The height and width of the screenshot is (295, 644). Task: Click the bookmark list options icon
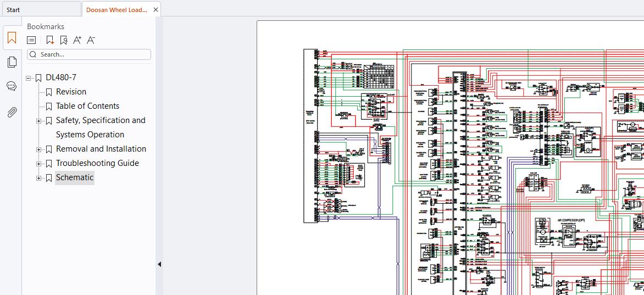coord(31,40)
